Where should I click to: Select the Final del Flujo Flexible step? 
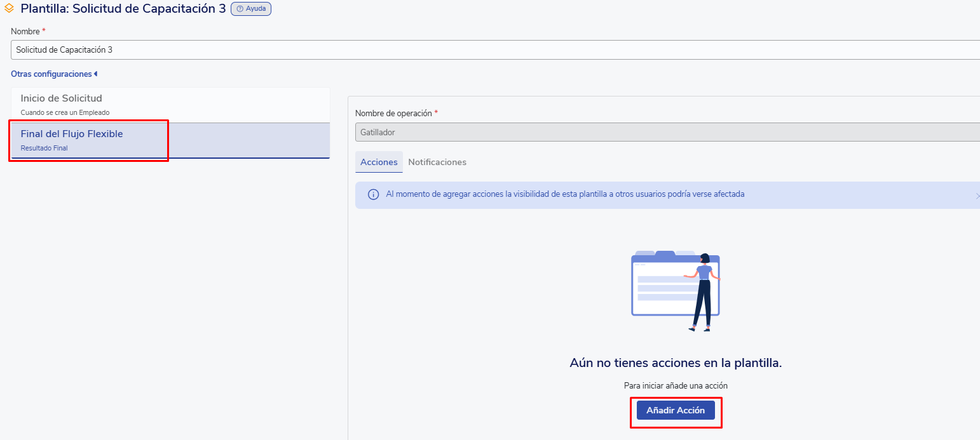tap(72, 134)
